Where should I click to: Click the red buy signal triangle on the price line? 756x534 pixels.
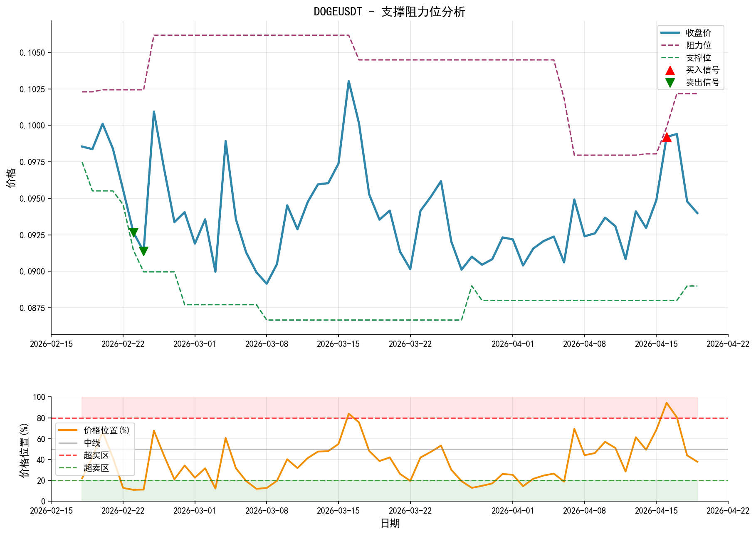(667, 137)
